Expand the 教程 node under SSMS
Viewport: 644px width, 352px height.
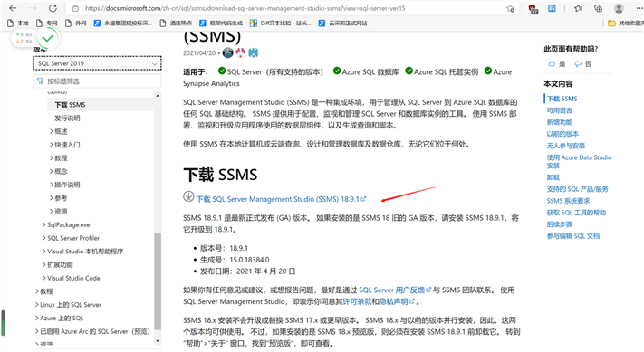click(58, 158)
